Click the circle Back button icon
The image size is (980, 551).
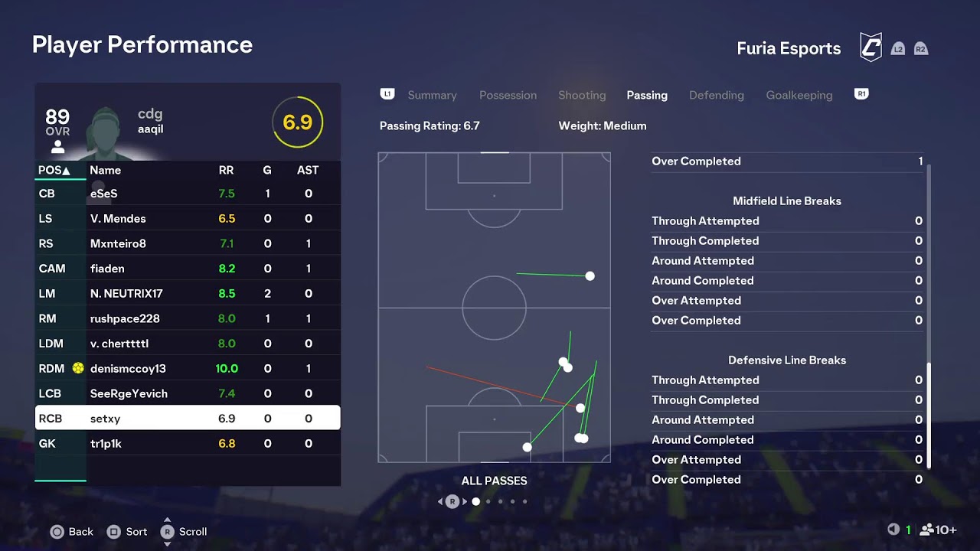tap(57, 532)
